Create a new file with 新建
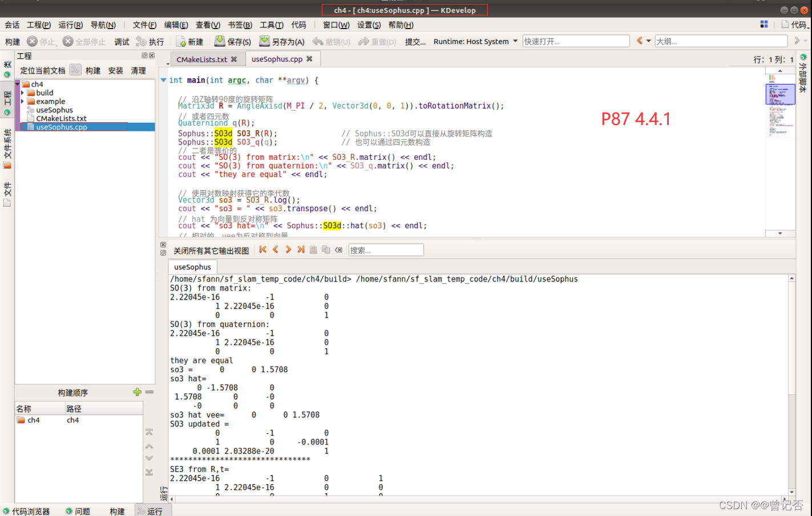The width and height of the screenshot is (812, 516). [189, 42]
